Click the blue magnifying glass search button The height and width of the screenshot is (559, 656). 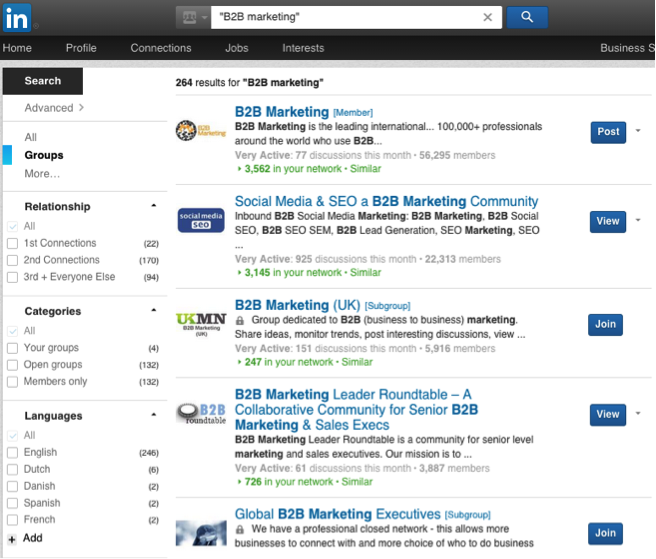527,17
